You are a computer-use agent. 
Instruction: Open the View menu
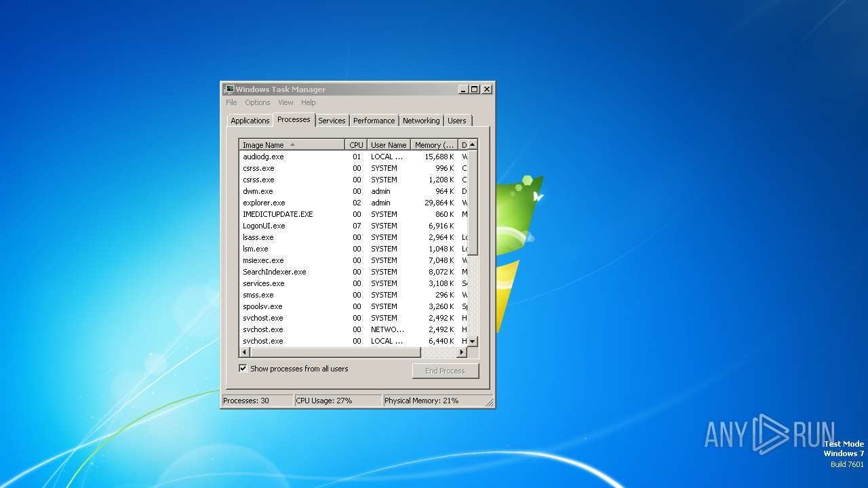coord(285,102)
